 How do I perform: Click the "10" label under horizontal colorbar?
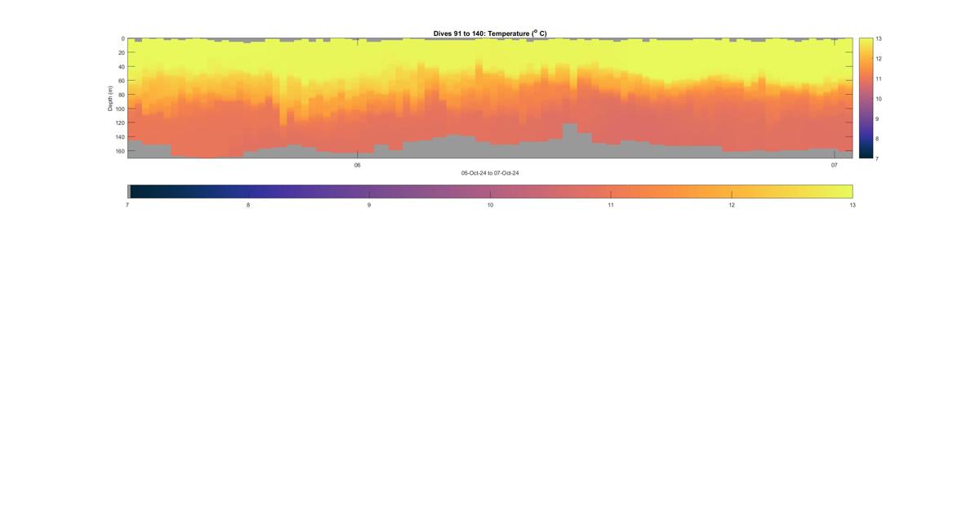(x=490, y=205)
